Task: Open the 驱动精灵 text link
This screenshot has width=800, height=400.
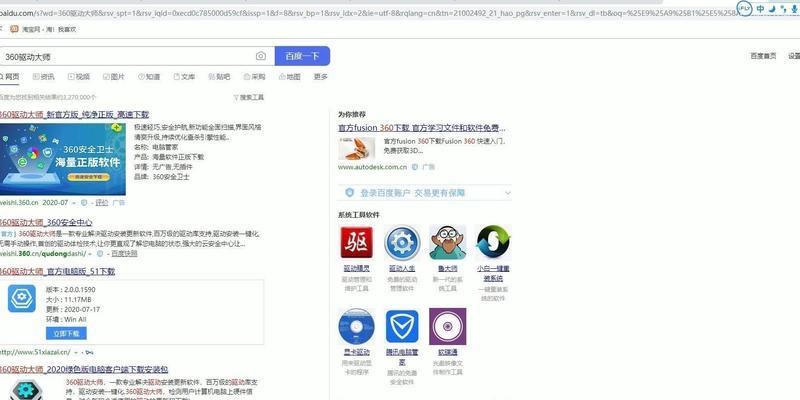Action: tap(356, 268)
